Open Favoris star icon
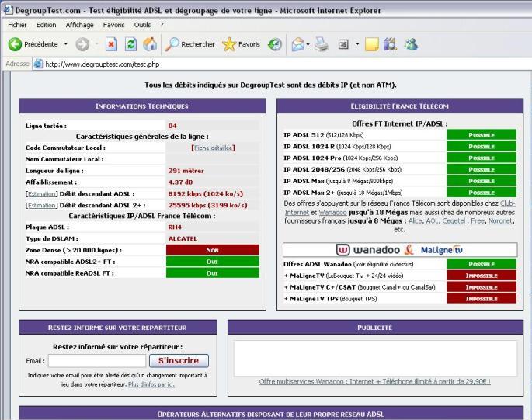 tap(229, 44)
